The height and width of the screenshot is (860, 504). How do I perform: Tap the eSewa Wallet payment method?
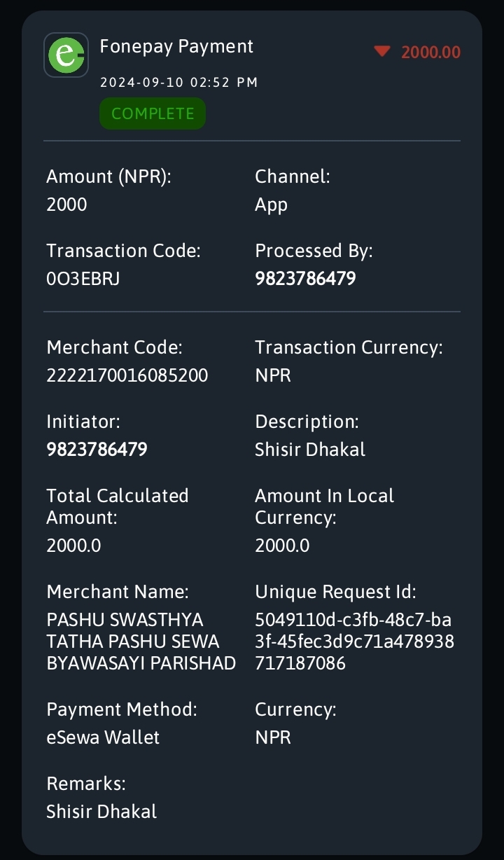[x=103, y=737]
